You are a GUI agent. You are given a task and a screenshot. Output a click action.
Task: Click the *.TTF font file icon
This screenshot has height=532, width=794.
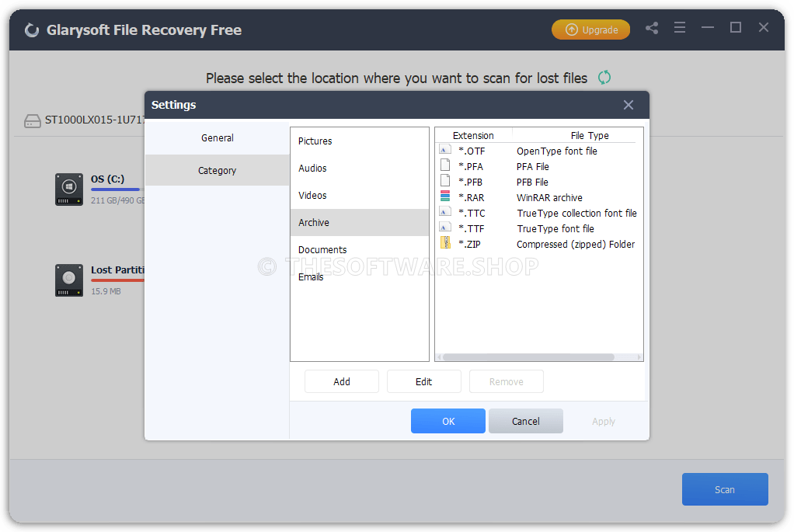[x=445, y=228]
